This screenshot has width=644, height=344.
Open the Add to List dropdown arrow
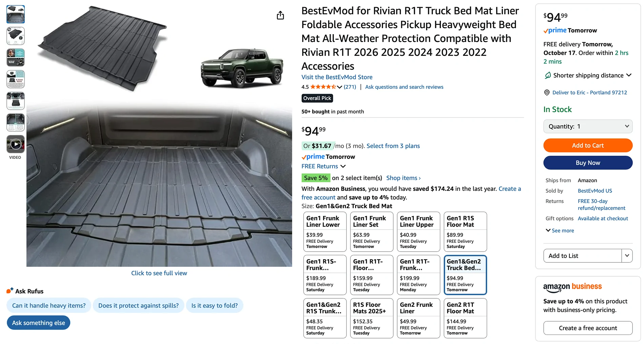[x=628, y=256]
